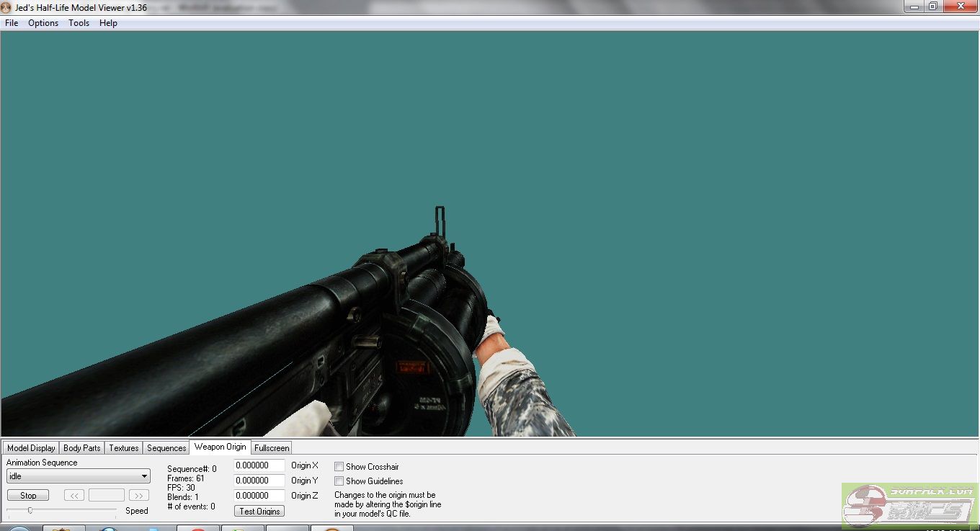The height and width of the screenshot is (531, 980).
Task: Restore down the Model Viewer window
Action: coord(932,6)
